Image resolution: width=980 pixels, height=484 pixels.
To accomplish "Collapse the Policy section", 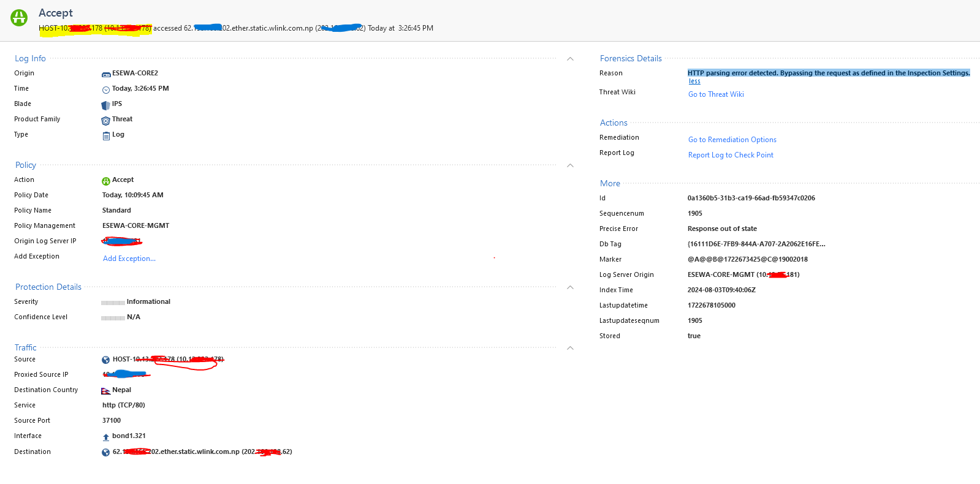I will (570, 165).
